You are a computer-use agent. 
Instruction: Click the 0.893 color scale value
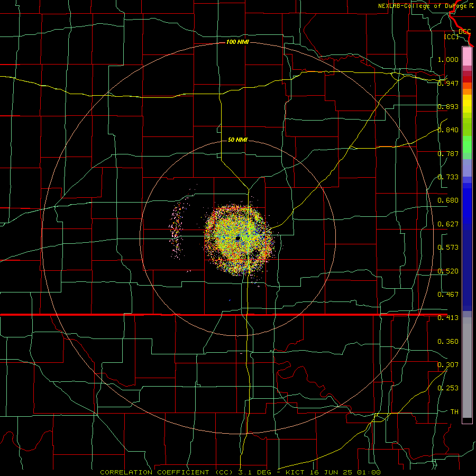448,106
